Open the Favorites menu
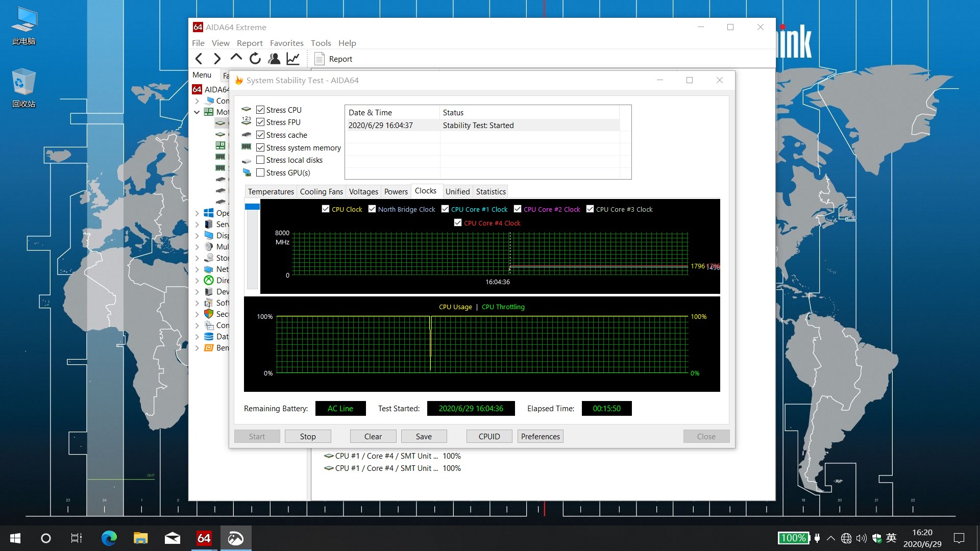This screenshot has height=551, width=980. [x=286, y=43]
